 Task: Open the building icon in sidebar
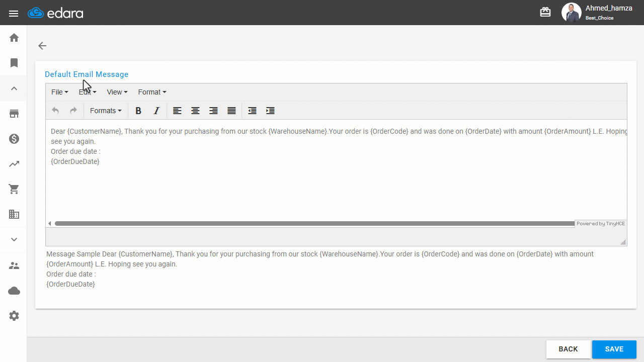(x=14, y=214)
